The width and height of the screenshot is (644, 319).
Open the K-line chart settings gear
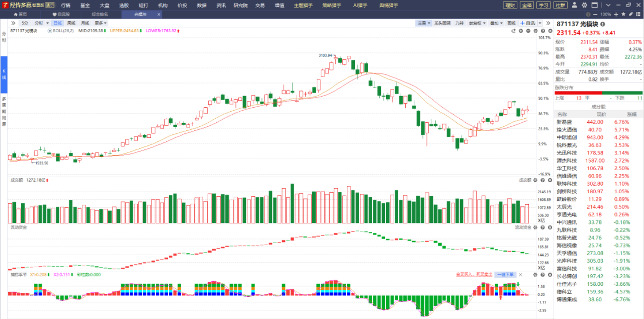[x=535, y=31]
